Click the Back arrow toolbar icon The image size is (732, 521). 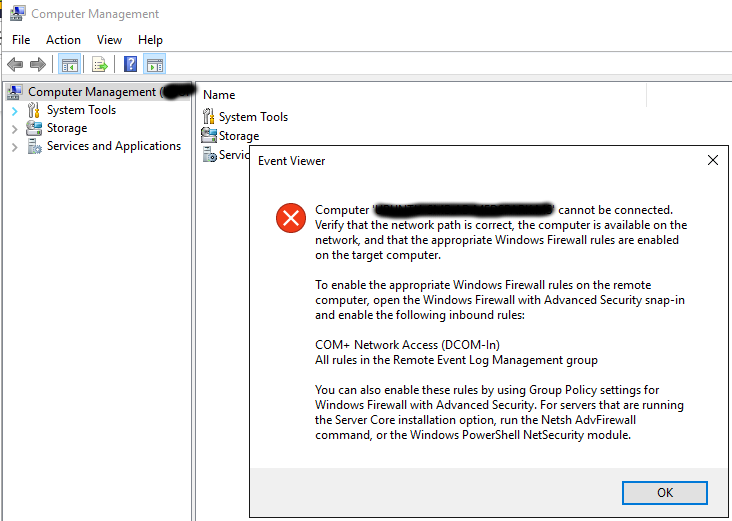pyautogui.click(x=15, y=64)
